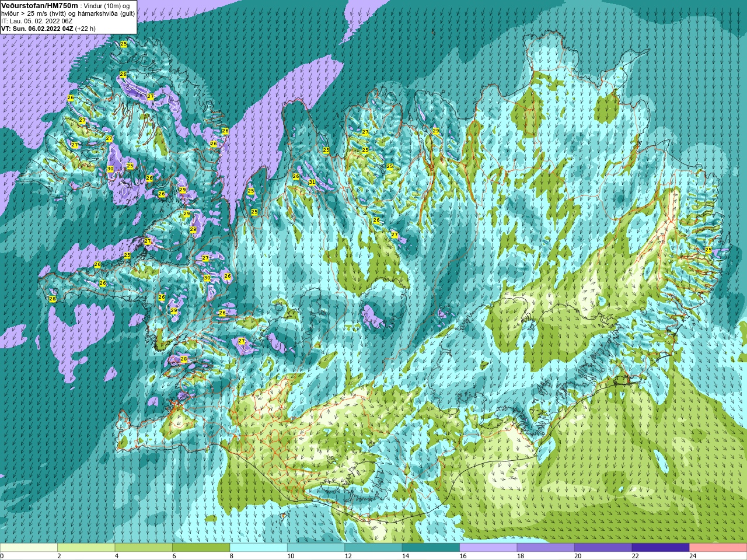Click the legend scale label "18"
Viewport: 747px width, 560px height.
click(521, 556)
